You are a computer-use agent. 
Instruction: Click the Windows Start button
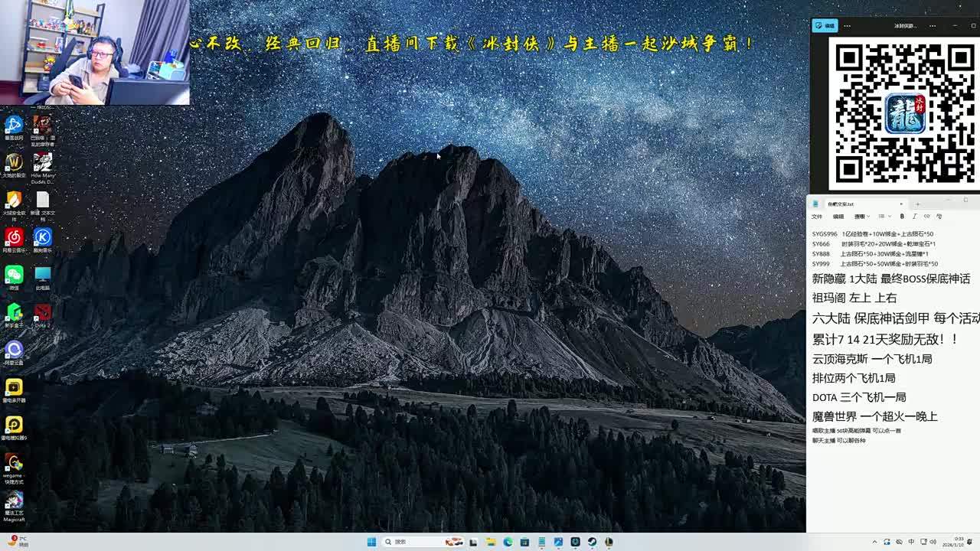click(371, 542)
